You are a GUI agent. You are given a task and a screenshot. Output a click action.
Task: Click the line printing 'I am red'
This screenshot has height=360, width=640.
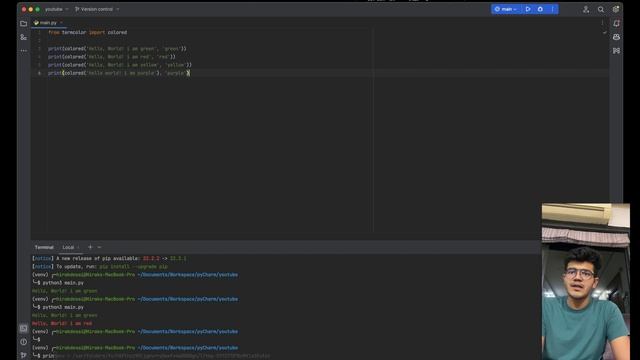(x=111, y=57)
